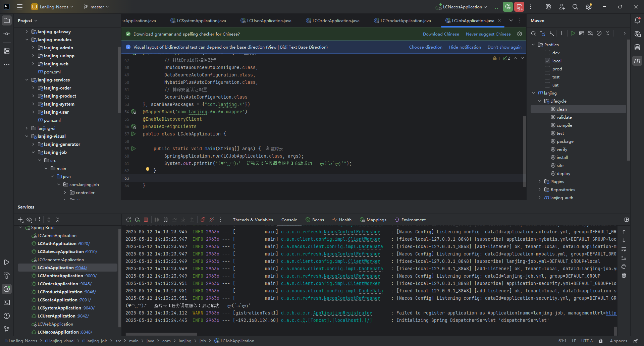Enable the uat Maven profile
Image resolution: width=644 pixels, height=346 pixels.
click(x=547, y=85)
